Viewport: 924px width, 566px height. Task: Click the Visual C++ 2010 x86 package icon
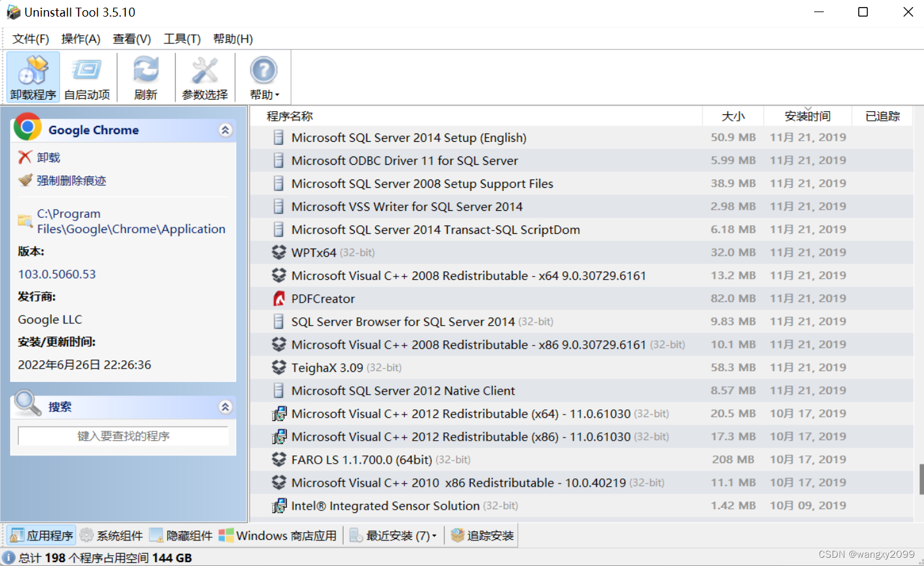(x=278, y=482)
